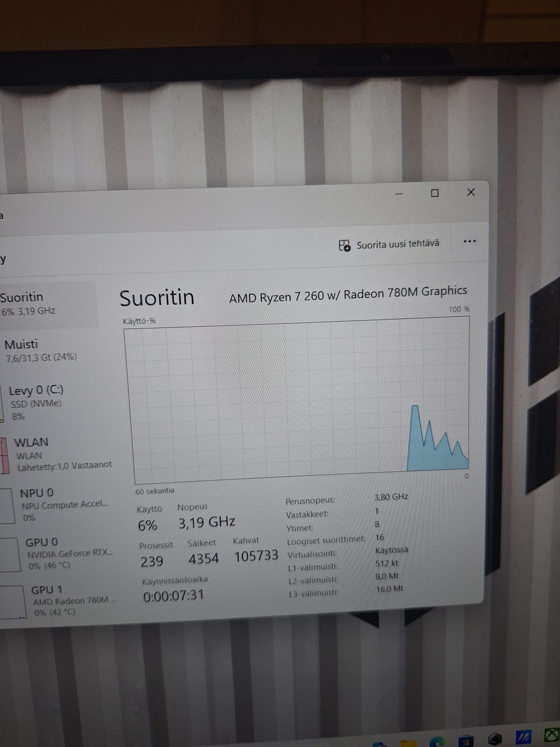Screen dimensions: 560x747
Task: Click the Nopeus value 3,19 GHz
Action: coord(206,522)
